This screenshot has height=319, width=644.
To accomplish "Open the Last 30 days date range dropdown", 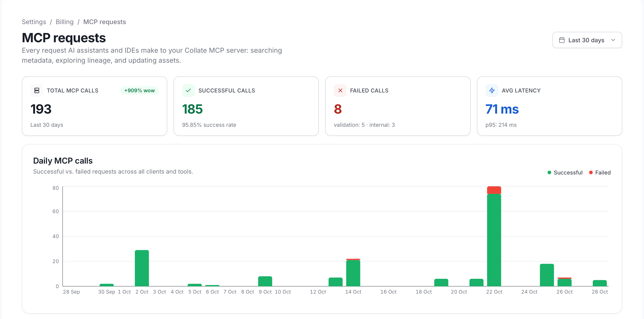I will (587, 40).
